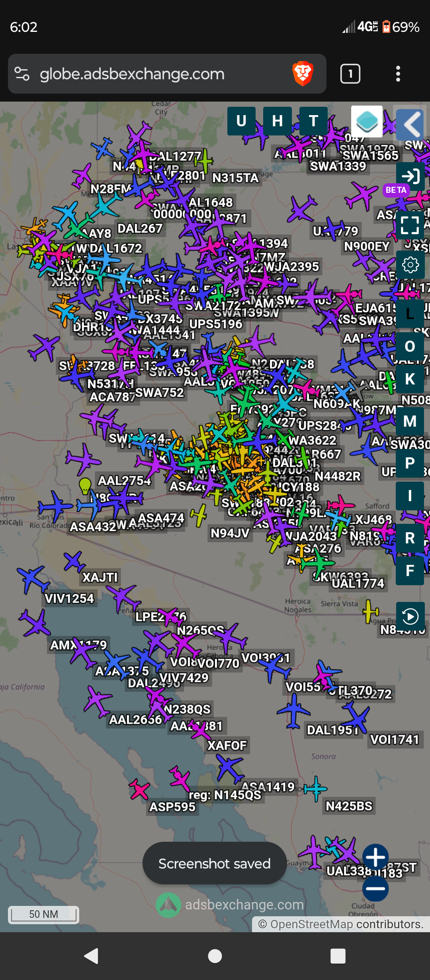This screenshot has height=980, width=430.
Task: Tap the reg: N145QS label
Action: click(x=225, y=795)
